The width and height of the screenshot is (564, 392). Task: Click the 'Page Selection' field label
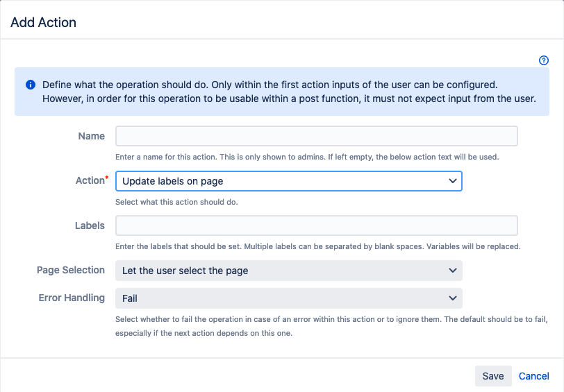[71, 270]
